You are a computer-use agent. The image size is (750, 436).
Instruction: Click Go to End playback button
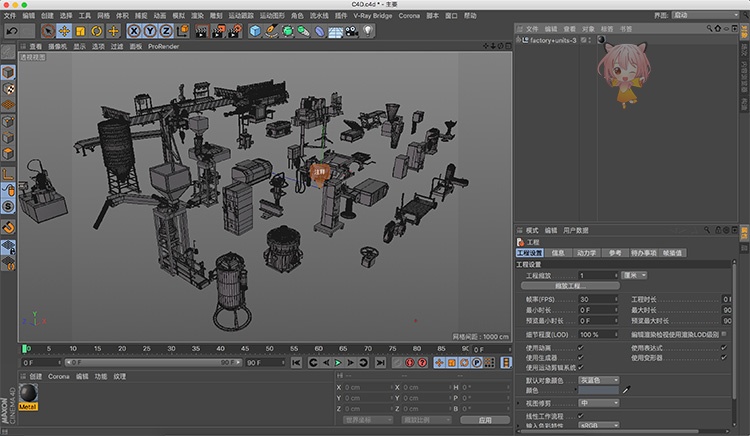point(380,363)
